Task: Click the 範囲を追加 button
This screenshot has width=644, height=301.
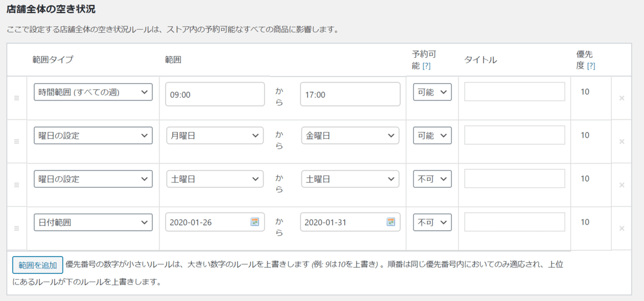Action: [x=38, y=265]
